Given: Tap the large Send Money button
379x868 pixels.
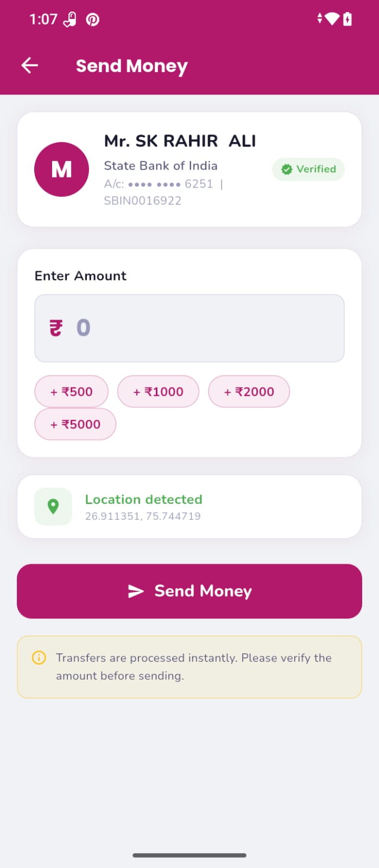Looking at the screenshot, I should click(x=189, y=591).
